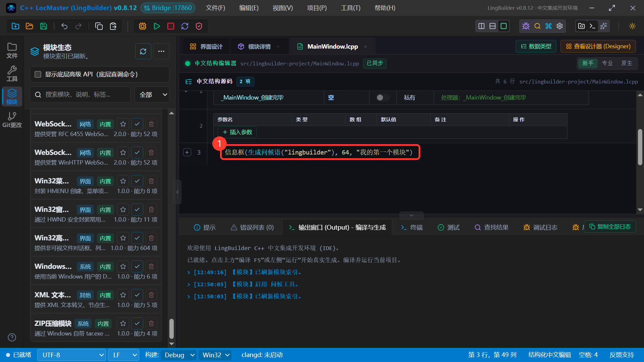Switch to the side-by-side split layout
This screenshot has height=362, width=644.
481,26
